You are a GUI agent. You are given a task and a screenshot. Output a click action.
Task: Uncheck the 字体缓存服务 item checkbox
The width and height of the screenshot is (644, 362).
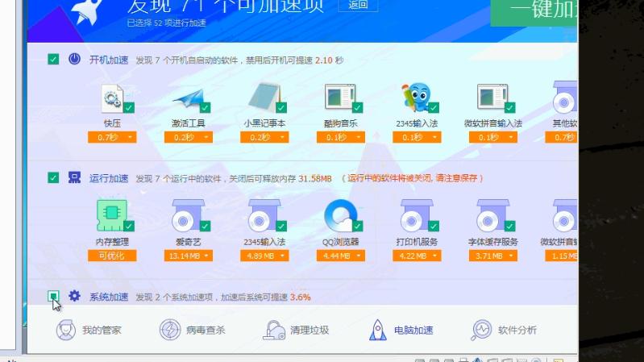tap(509, 226)
